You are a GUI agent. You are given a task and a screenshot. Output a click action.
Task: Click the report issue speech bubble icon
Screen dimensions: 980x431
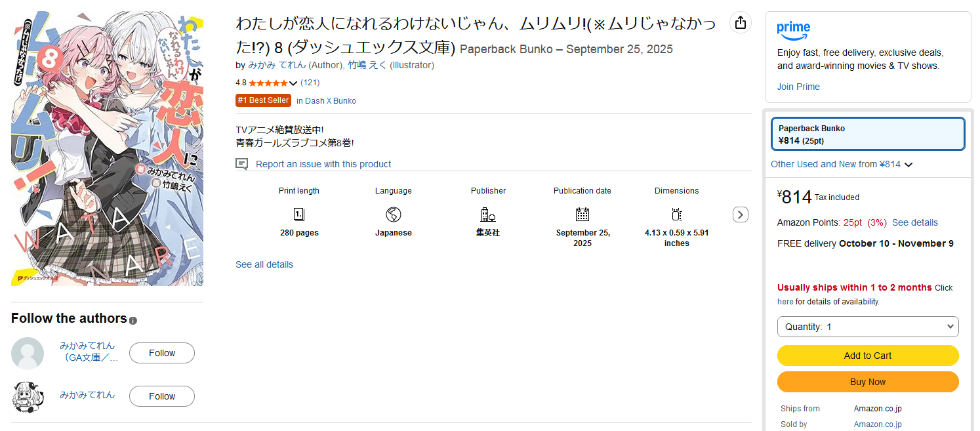(242, 164)
